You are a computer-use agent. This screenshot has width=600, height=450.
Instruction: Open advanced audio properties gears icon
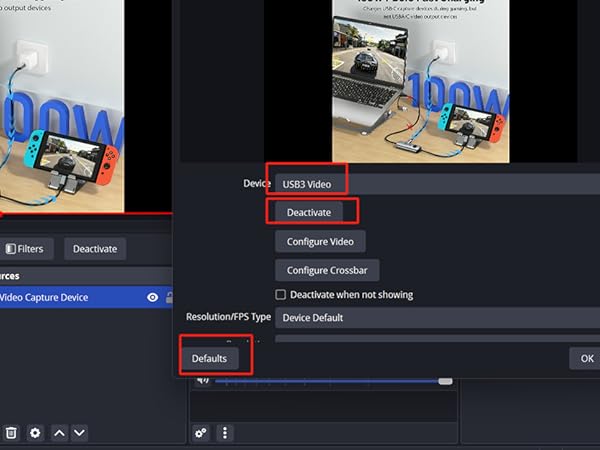point(201,433)
